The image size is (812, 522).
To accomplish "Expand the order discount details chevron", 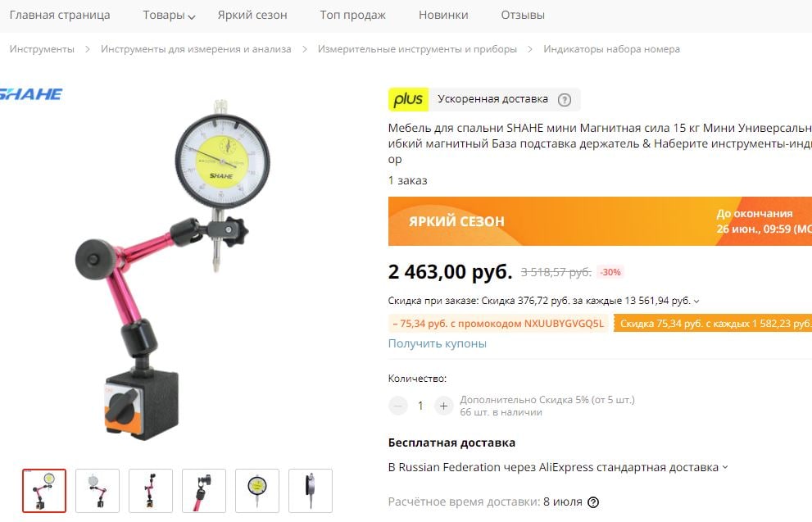I will (696, 301).
